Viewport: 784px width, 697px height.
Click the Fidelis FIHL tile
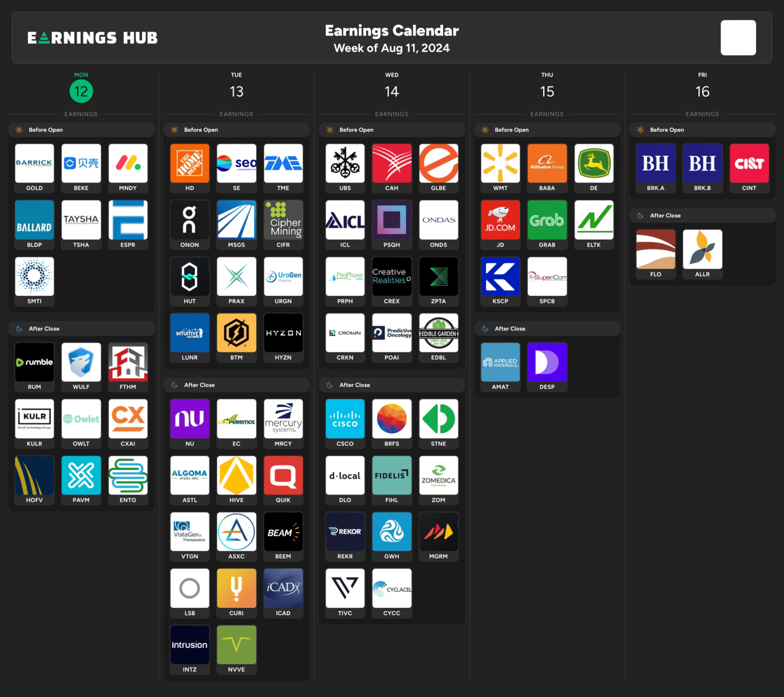point(392,480)
